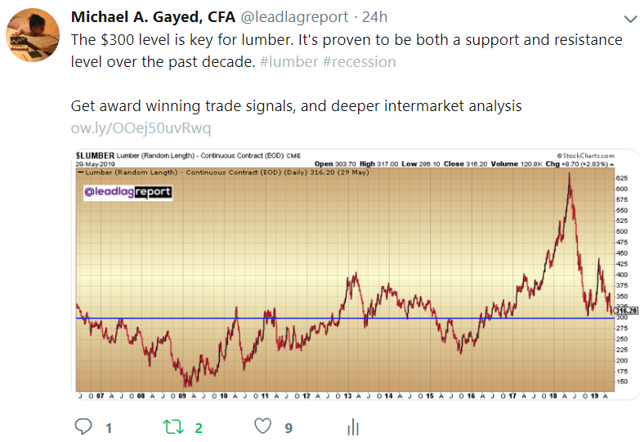This screenshot has height=442, width=640.
Task: Click the @leadlagreport watermark logo on chart
Action: [128, 192]
